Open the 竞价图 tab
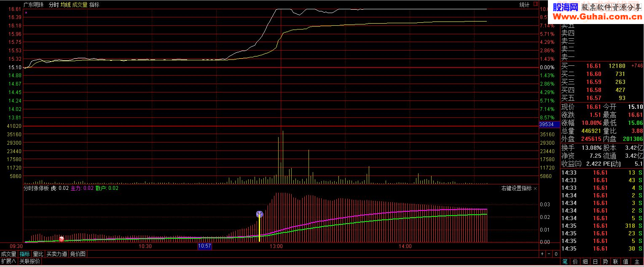Image resolution: width=644 pixels, height=267 pixels. (x=78, y=254)
